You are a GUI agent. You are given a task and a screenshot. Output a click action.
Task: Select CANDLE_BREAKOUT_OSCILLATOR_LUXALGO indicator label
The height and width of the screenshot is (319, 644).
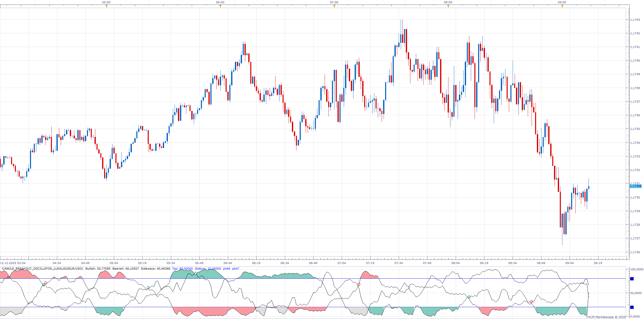click(x=43, y=269)
